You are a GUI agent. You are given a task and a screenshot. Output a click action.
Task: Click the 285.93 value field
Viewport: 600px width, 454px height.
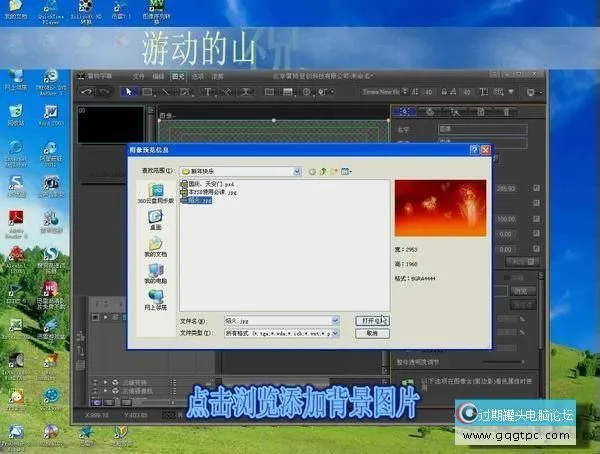pos(506,188)
